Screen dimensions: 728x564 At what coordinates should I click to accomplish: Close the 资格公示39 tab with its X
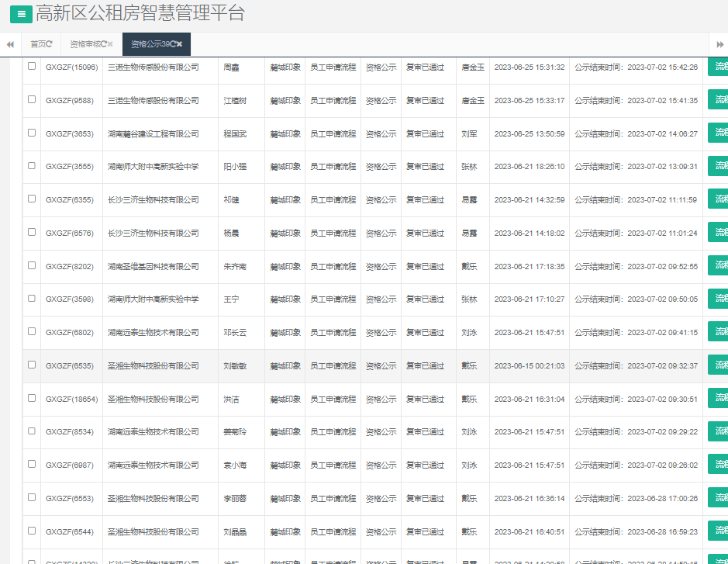179,44
